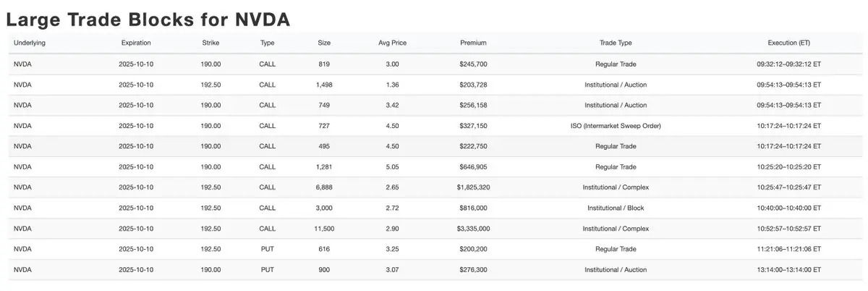The image size is (868, 291).
Task: Select the size value 6,888
Action: click(324, 187)
